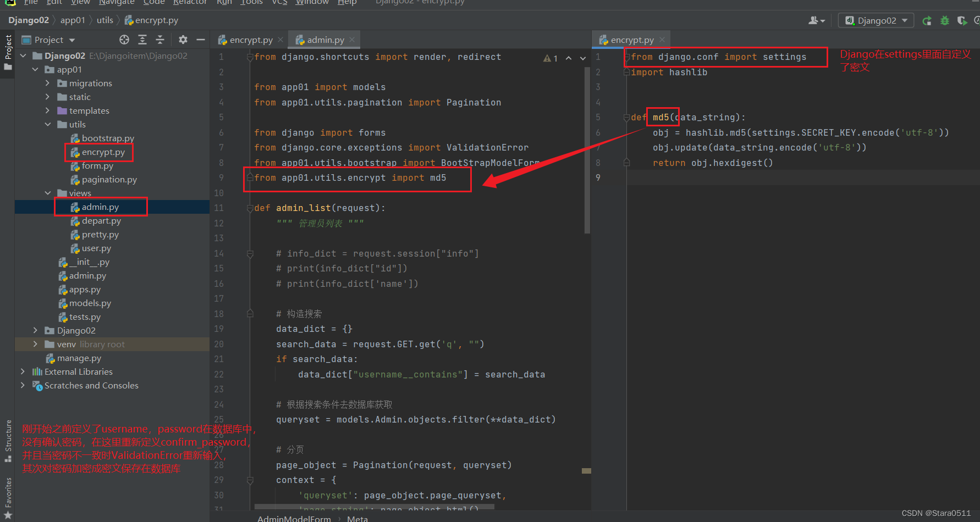The image size is (980, 522).
Task: Open the Help menu
Action: click(347, 2)
